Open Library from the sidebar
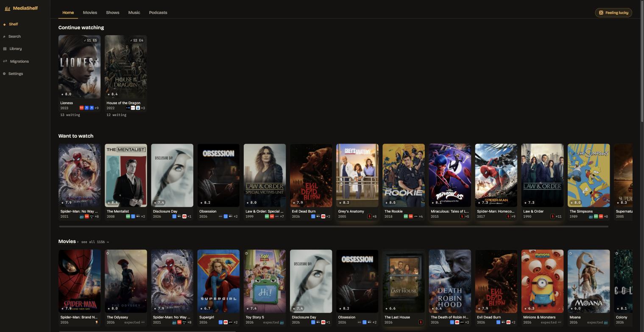 tap(16, 49)
